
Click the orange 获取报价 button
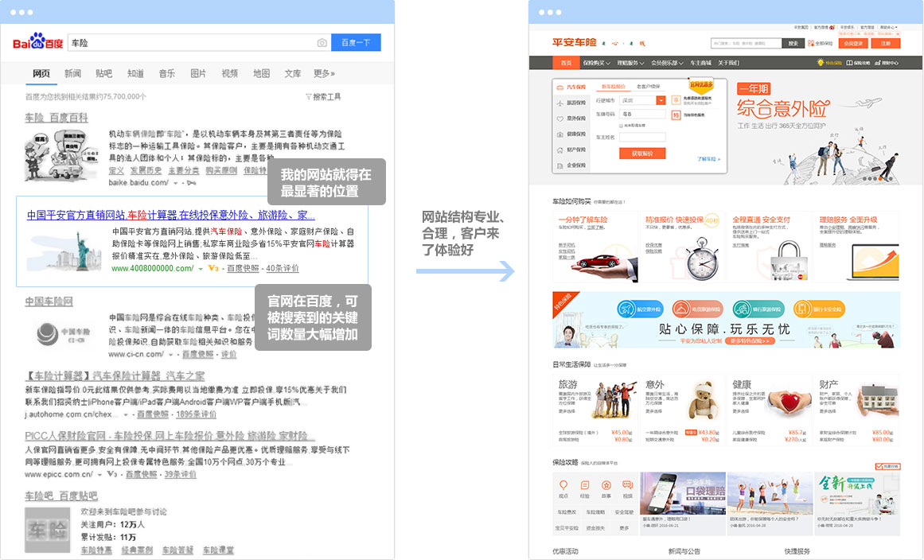click(x=641, y=154)
